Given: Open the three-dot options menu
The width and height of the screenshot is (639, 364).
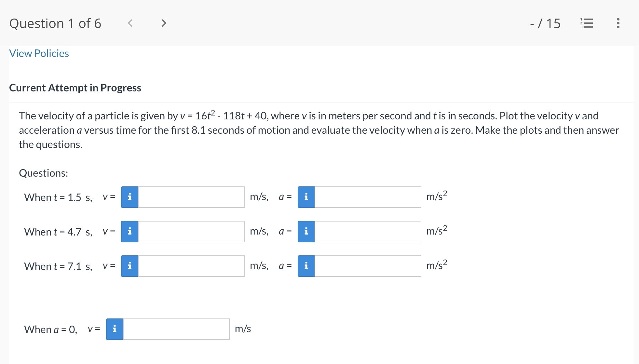Looking at the screenshot, I should [618, 23].
